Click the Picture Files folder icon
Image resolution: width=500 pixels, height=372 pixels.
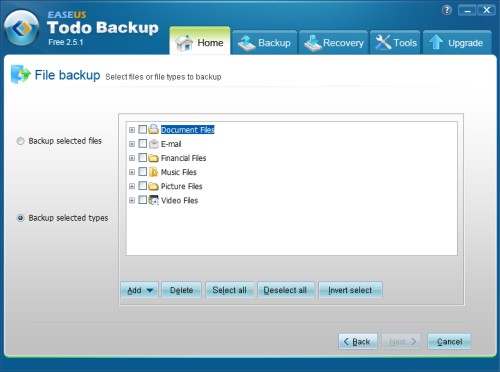pos(153,186)
